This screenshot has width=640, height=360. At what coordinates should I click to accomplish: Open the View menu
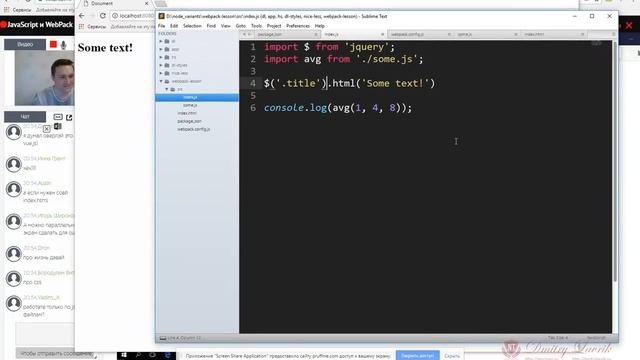click(226, 26)
